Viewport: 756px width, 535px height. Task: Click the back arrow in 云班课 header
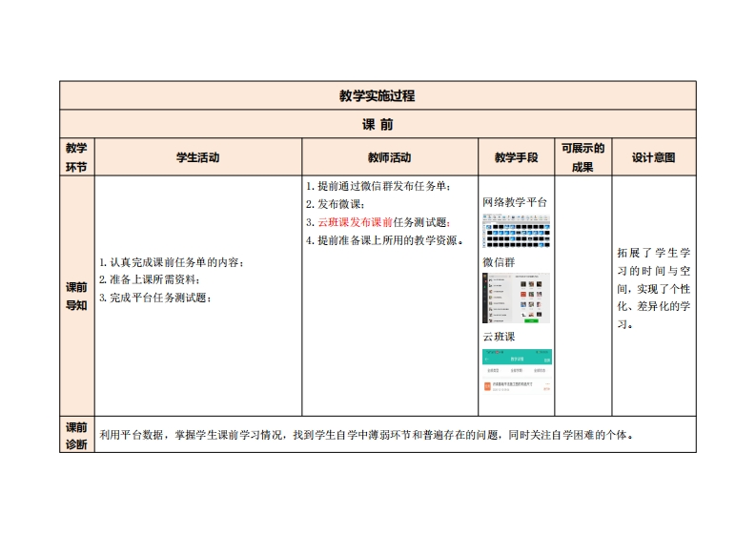[x=487, y=360]
